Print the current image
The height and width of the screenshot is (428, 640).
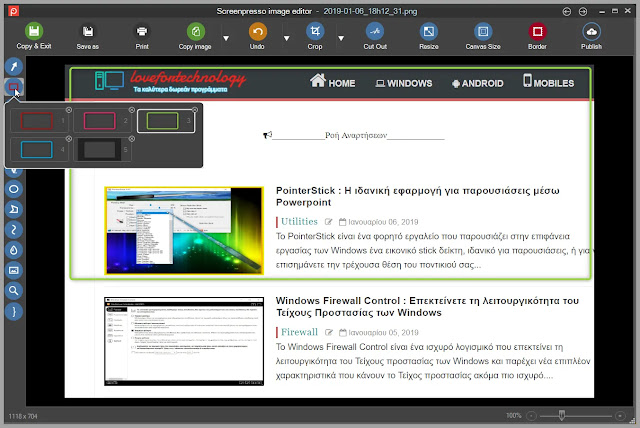click(142, 37)
